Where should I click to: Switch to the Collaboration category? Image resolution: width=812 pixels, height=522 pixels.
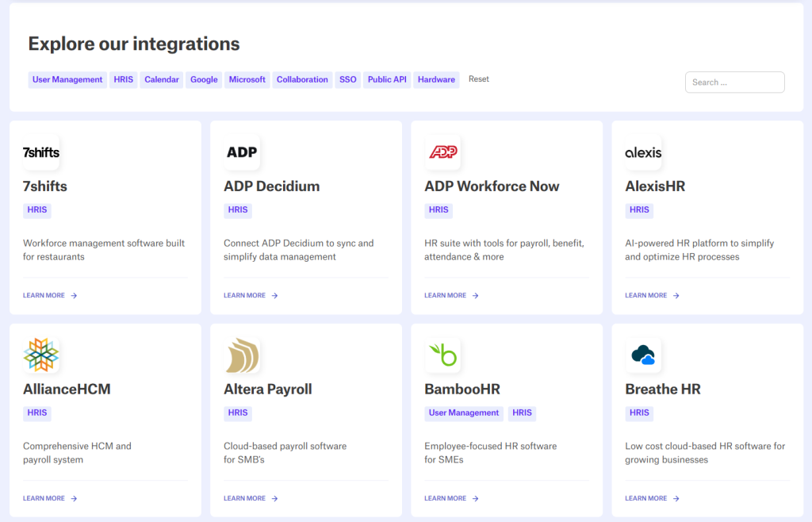point(302,79)
